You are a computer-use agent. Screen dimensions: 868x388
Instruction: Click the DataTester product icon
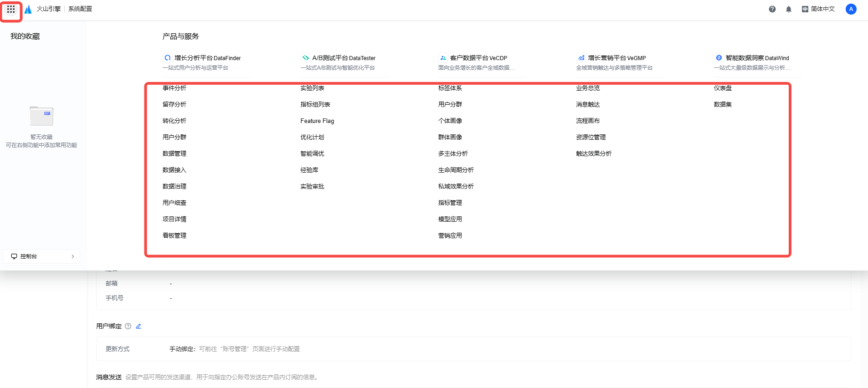305,58
